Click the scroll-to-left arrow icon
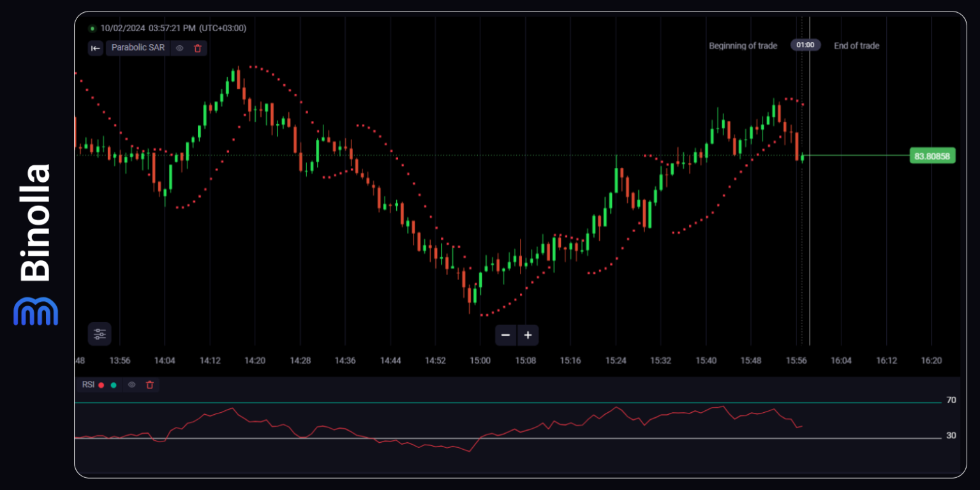Screen dimensions: 980x490 (x=96, y=48)
